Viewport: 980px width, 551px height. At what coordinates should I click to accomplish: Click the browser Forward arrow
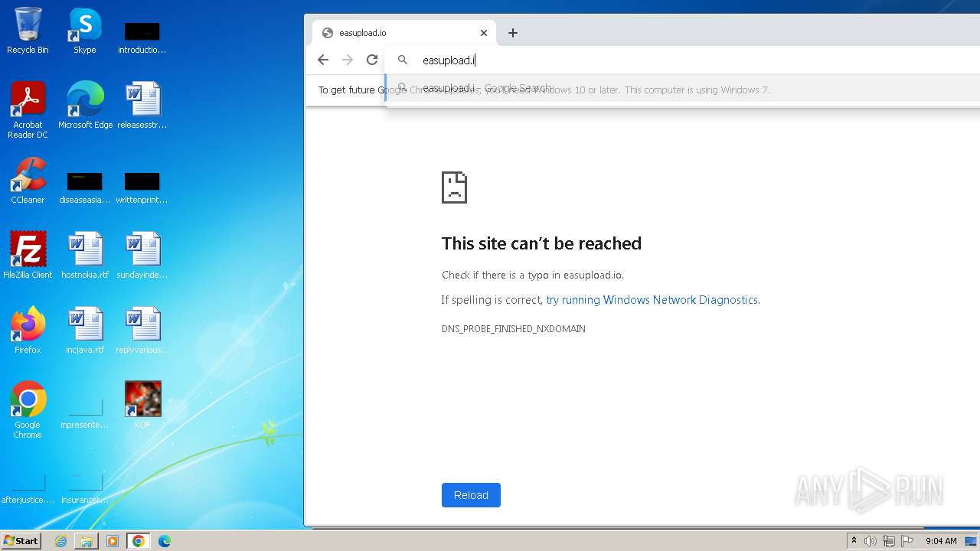pyautogui.click(x=348, y=60)
